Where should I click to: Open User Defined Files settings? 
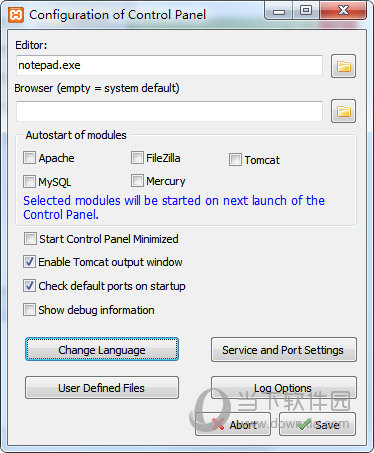coord(102,388)
